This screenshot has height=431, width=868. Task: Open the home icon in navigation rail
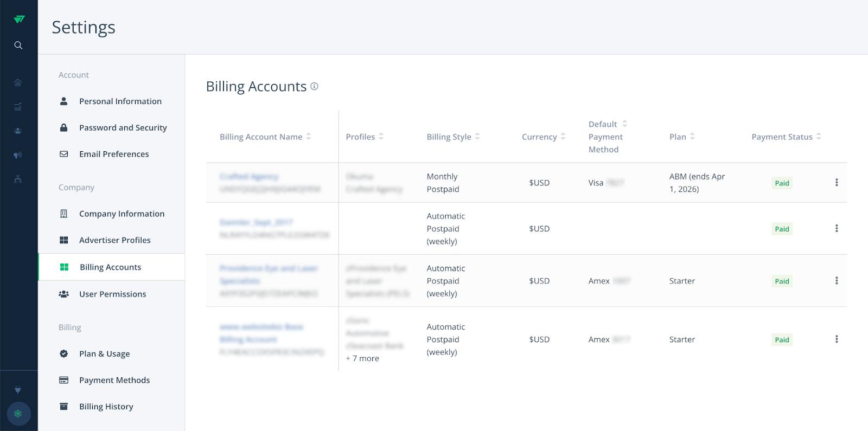tap(18, 82)
